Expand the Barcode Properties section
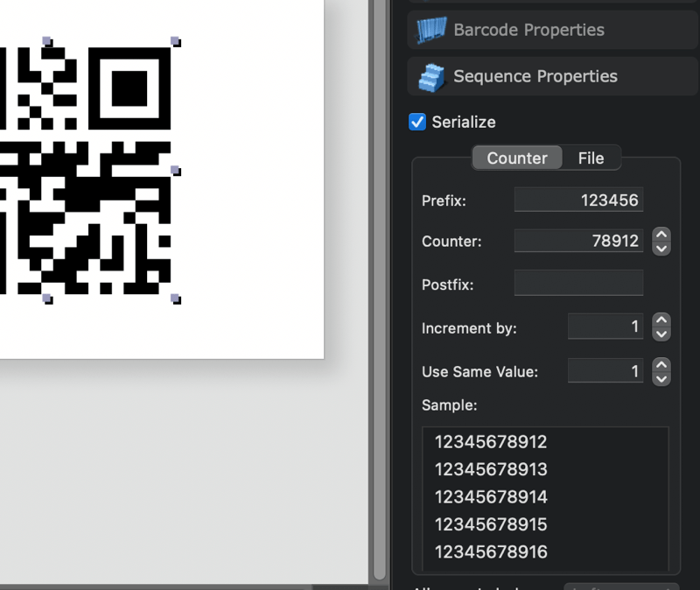This screenshot has width=700, height=590. [x=528, y=30]
